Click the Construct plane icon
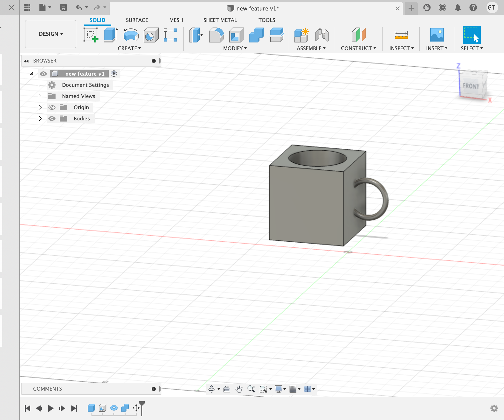 coord(359,35)
